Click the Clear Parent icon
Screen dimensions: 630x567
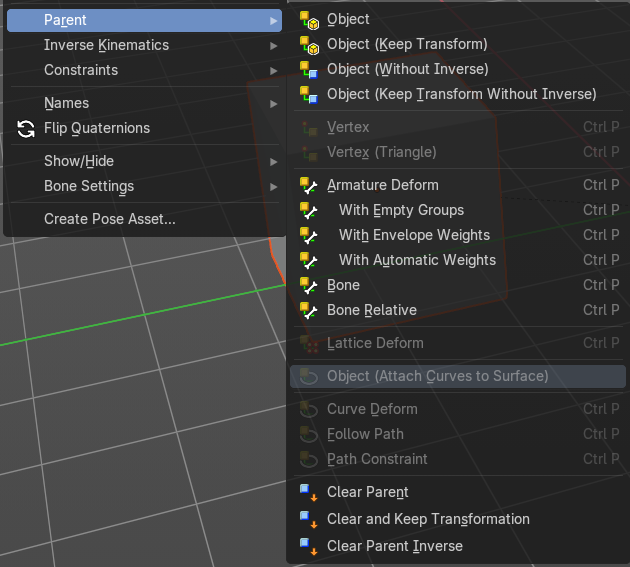pyautogui.click(x=309, y=493)
